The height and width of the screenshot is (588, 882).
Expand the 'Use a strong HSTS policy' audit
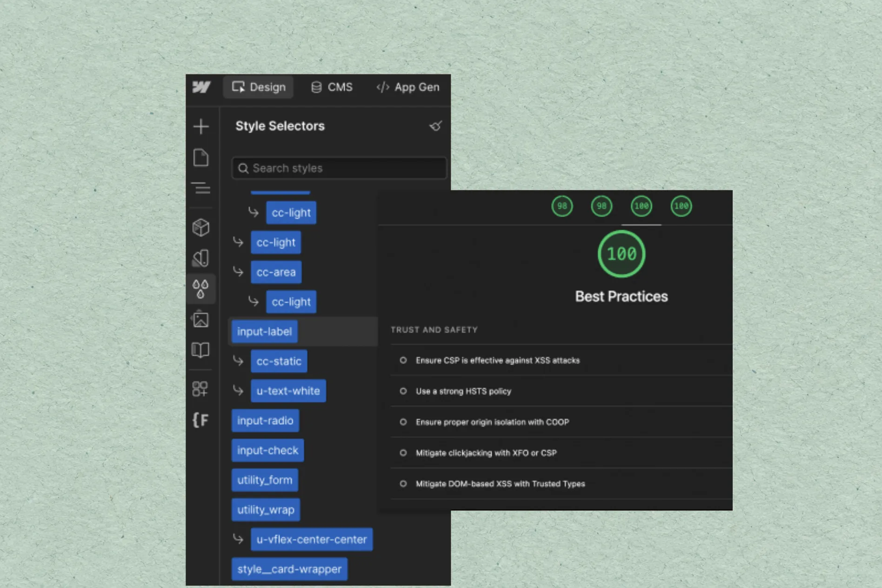(x=561, y=391)
